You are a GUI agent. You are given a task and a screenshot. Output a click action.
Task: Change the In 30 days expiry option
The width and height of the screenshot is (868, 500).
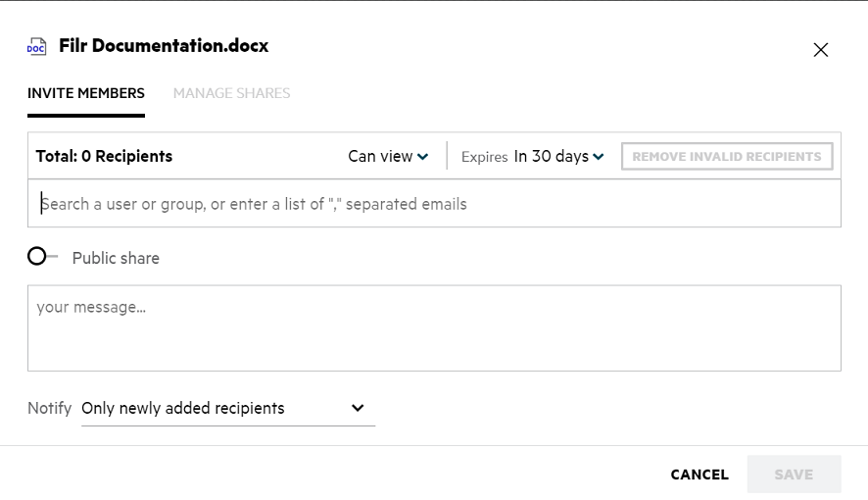tap(552, 156)
